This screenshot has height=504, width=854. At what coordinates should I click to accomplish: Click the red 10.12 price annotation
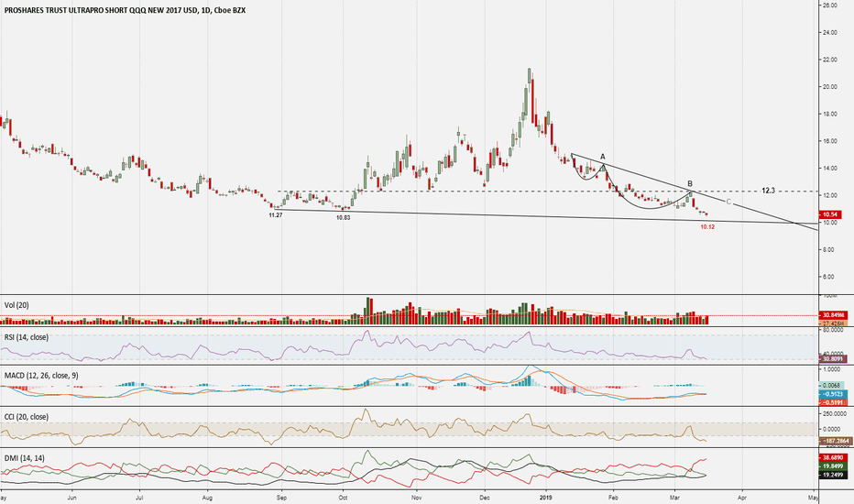tap(707, 226)
